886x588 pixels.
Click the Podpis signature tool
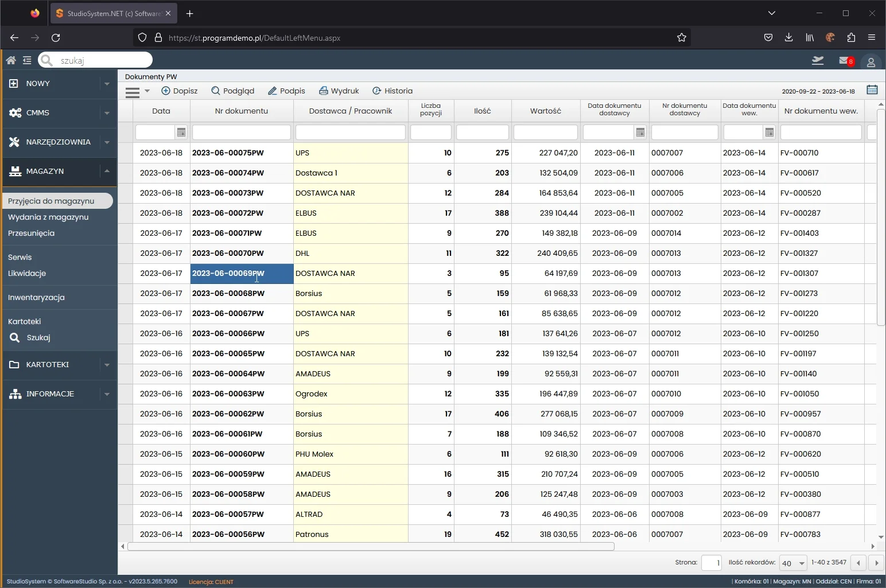pos(286,91)
